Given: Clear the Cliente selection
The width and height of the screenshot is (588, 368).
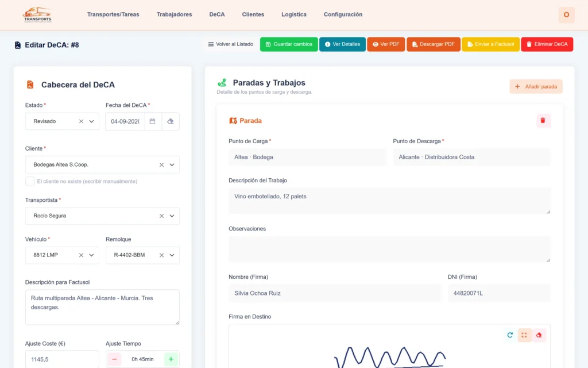Looking at the screenshot, I should (161, 165).
